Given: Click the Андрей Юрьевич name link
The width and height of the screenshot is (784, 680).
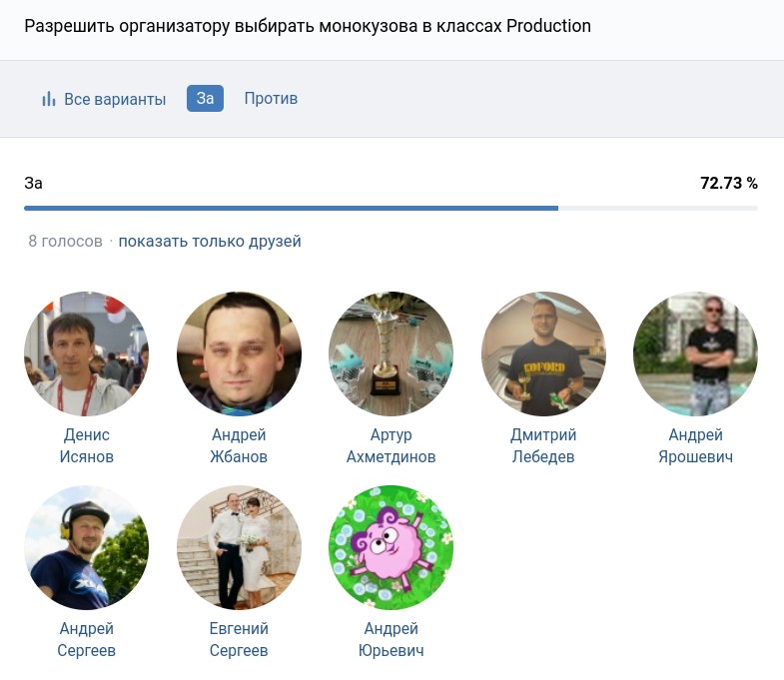Looking at the screenshot, I should 391,640.
